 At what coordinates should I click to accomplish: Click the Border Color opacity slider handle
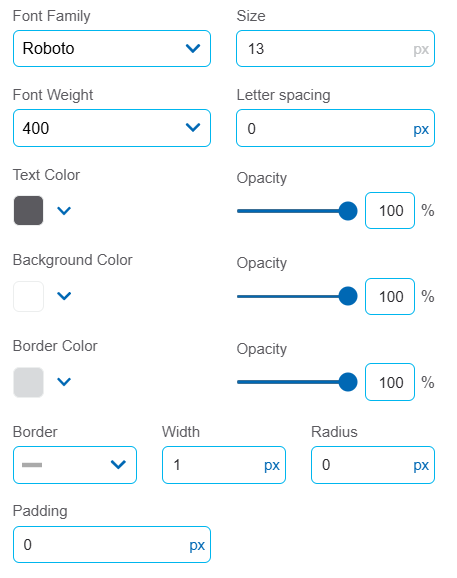coord(348,382)
